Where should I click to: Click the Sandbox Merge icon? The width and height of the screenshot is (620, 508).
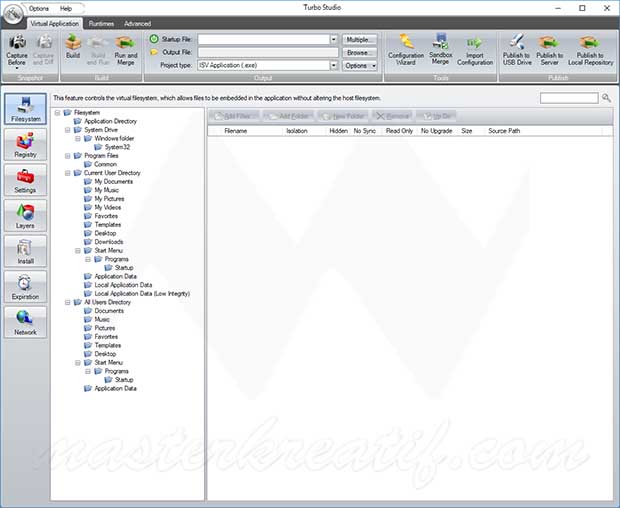coord(440,47)
